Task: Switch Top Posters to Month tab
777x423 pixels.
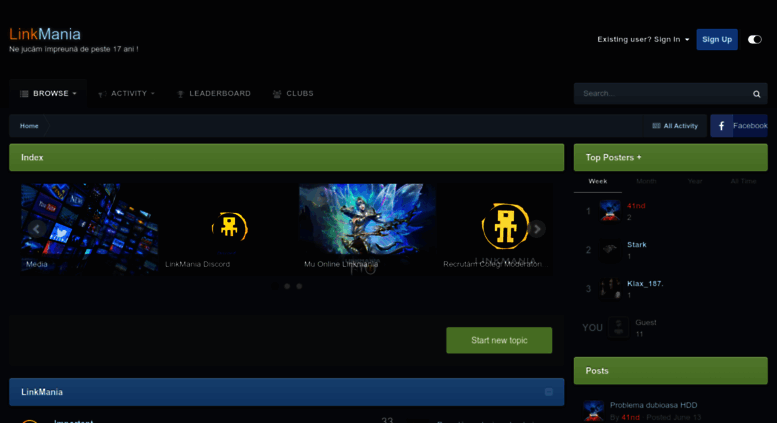Action: (x=646, y=181)
